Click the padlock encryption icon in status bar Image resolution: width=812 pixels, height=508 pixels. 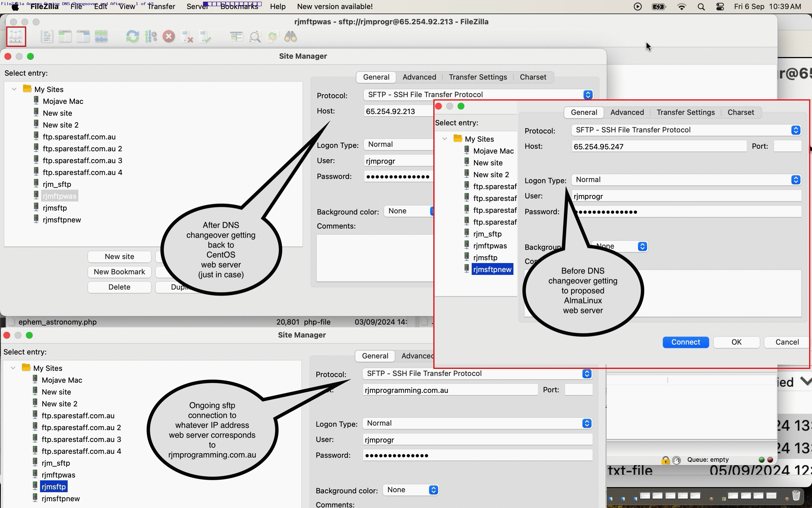coord(665,460)
